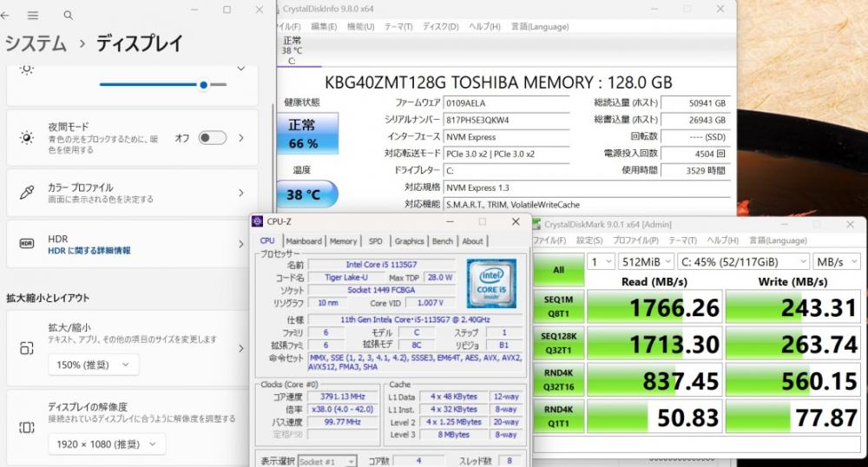The height and width of the screenshot is (467, 868).
Task: Click the CPU-Z title bar icon
Action: pos(257,221)
